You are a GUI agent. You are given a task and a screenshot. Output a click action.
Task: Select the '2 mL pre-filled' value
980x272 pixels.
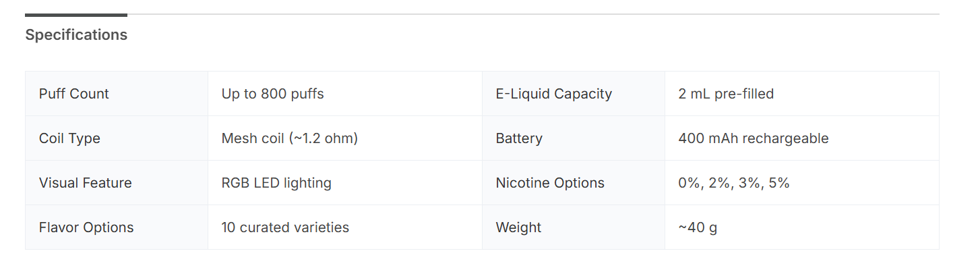(x=726, y=94)
